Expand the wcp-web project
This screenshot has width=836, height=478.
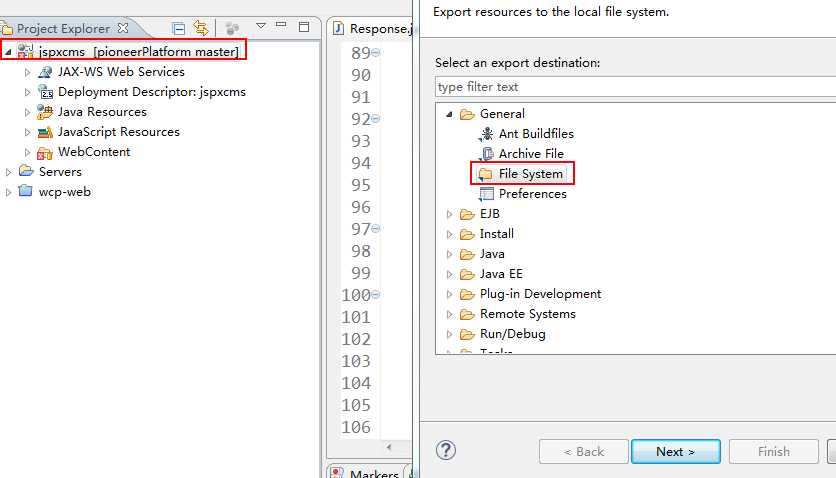click(x=8, y=192)
